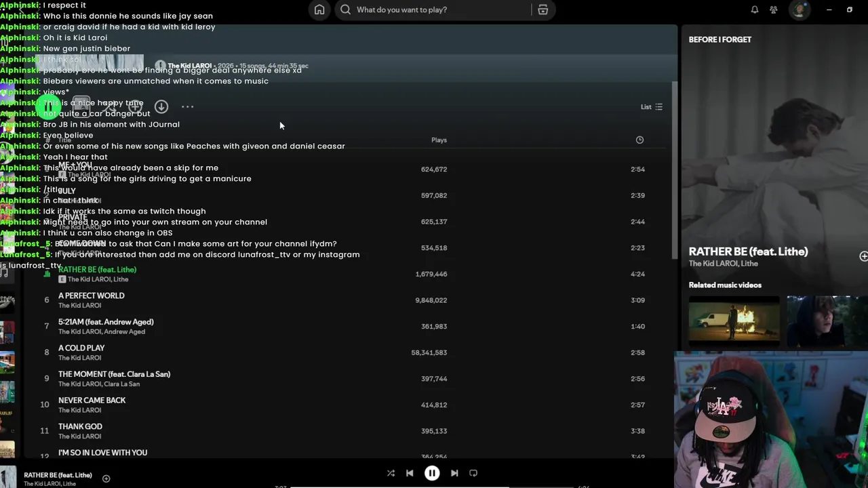Open artist link 'The Kid LAROI, Andrew Aged'
This screenshot has width=868, height=488.
tap(102, 331)
